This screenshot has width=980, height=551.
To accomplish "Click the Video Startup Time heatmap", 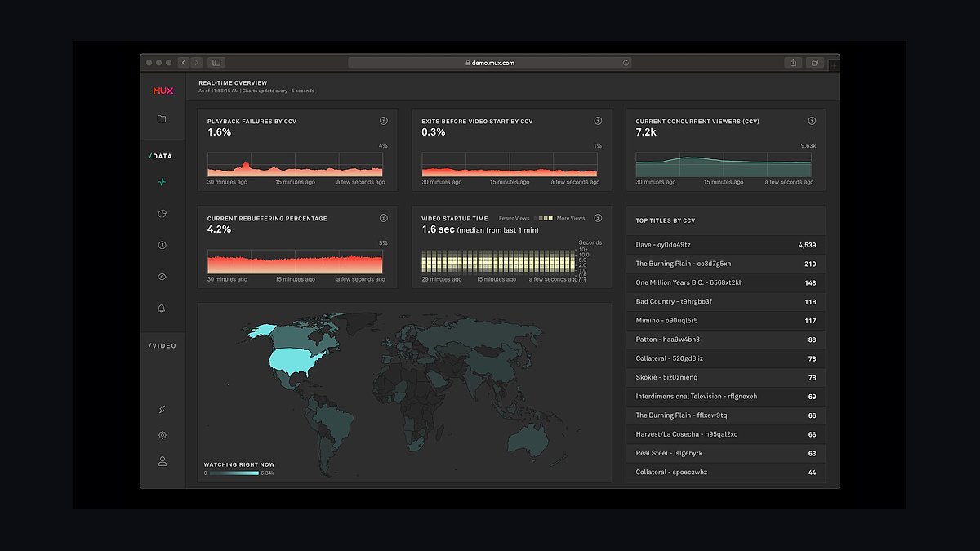I will click(499, 261).
